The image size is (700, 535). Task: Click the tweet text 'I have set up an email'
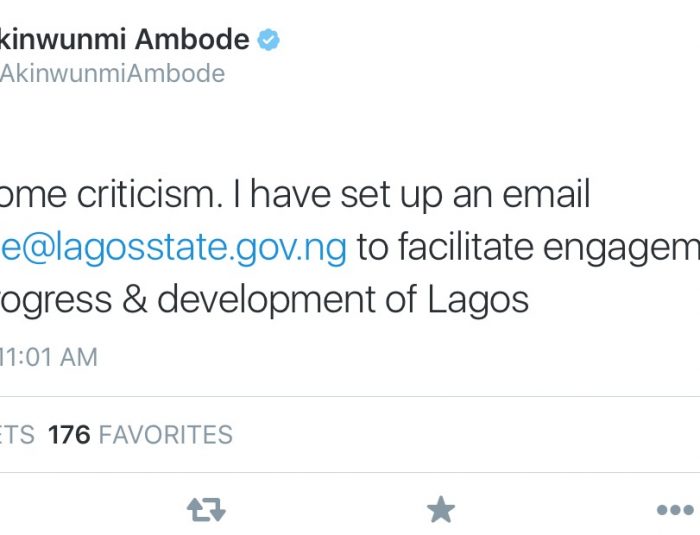[412, 195]
